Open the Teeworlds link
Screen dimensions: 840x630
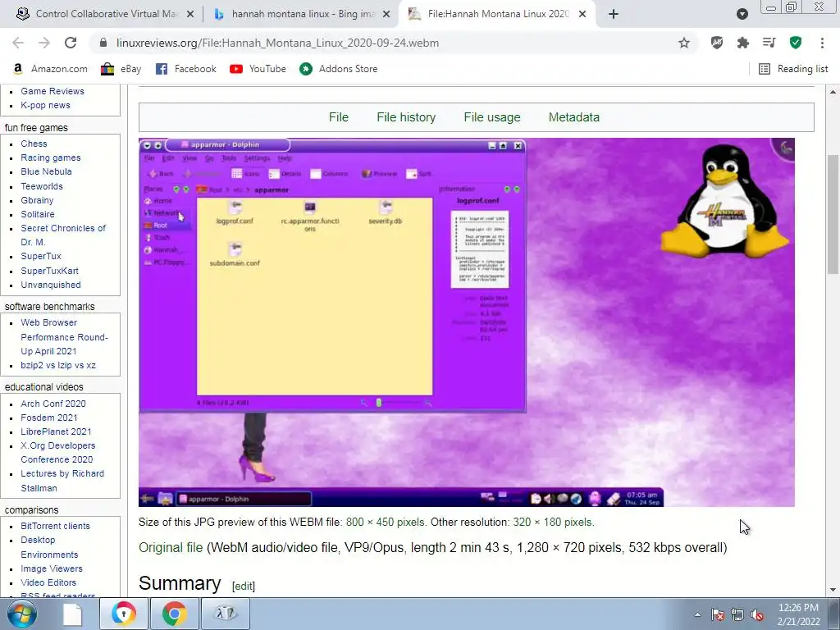click(x=42, y=186)
